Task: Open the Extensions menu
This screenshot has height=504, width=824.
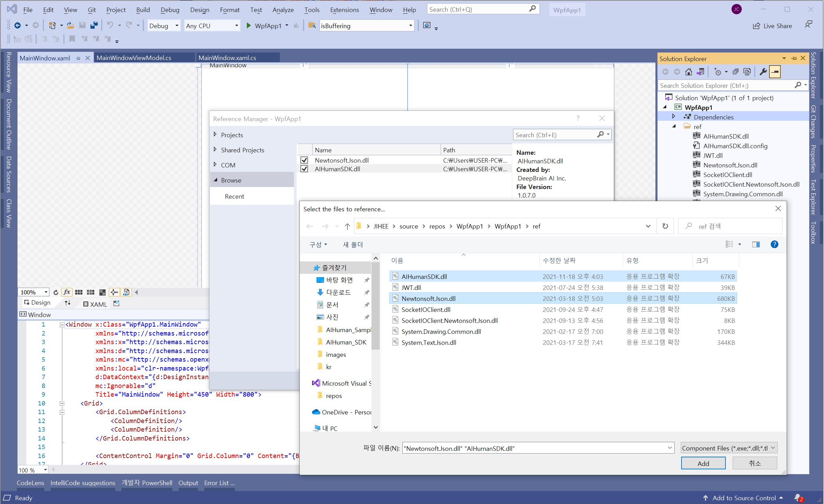Action: pos(344,10)
